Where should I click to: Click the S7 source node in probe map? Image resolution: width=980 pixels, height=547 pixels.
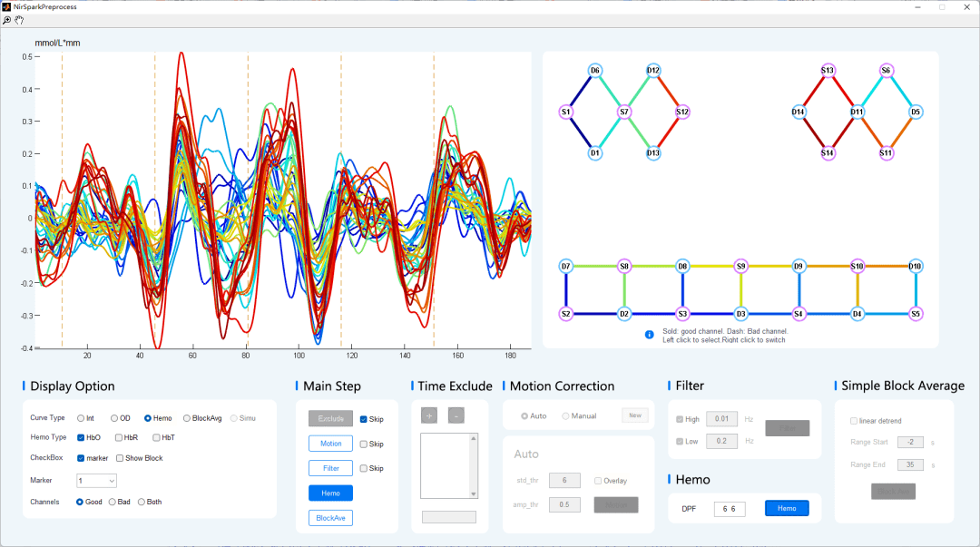[624, 112]
